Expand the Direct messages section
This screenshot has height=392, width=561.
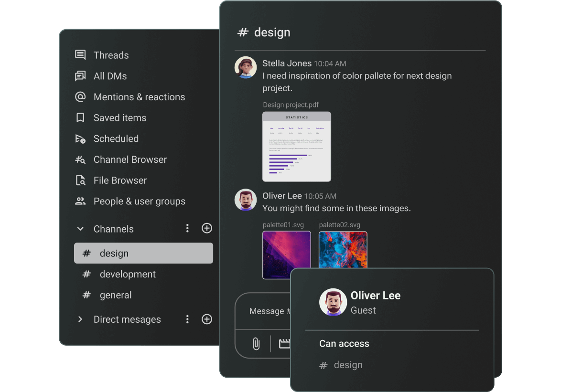pos(80,319)
